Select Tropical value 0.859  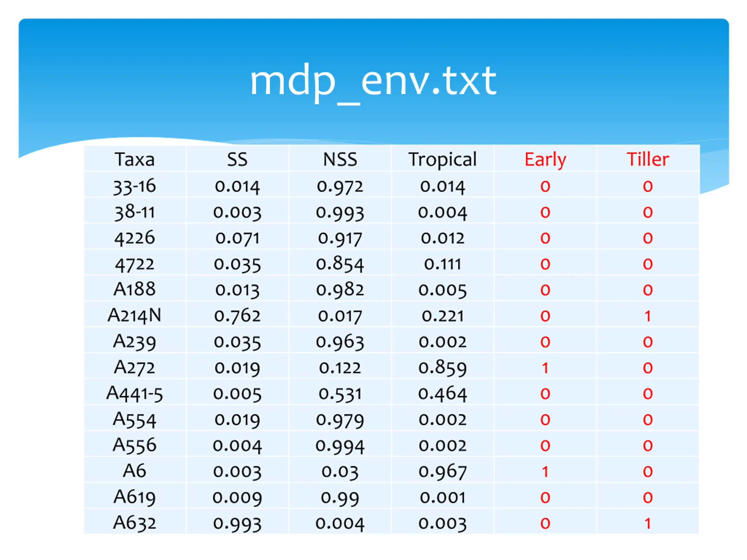[443, 368]
